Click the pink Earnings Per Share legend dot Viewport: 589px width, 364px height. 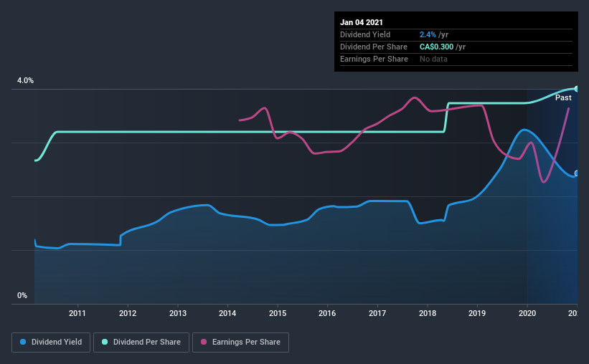[x=204, y=342]
